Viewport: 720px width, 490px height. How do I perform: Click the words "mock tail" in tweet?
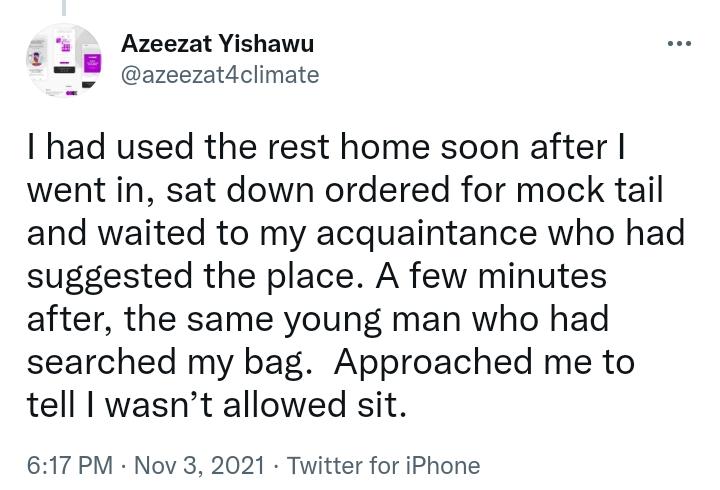pyautogui.click(x=590, y=190)
